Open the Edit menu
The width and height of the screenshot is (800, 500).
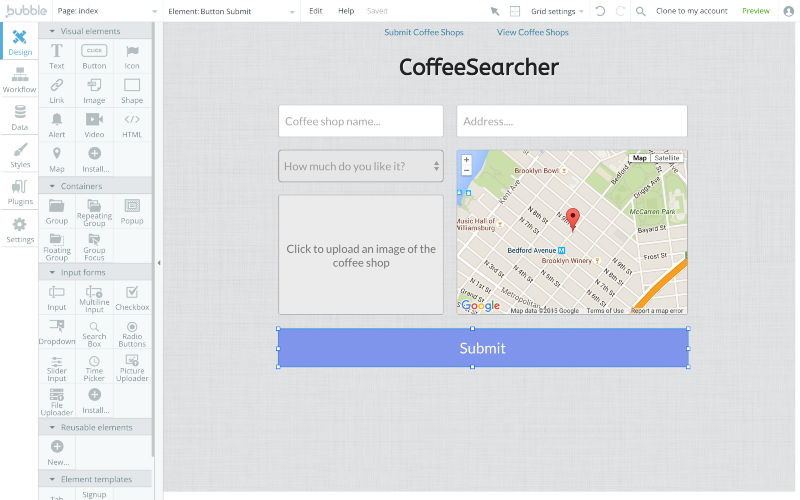(316, 11)
